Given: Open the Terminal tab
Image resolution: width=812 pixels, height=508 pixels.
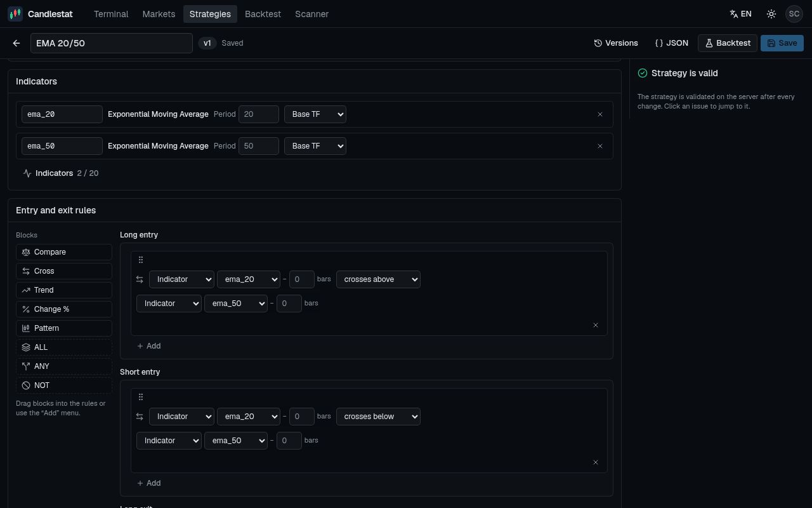Looking at the screenshot, I should point(111,14).
